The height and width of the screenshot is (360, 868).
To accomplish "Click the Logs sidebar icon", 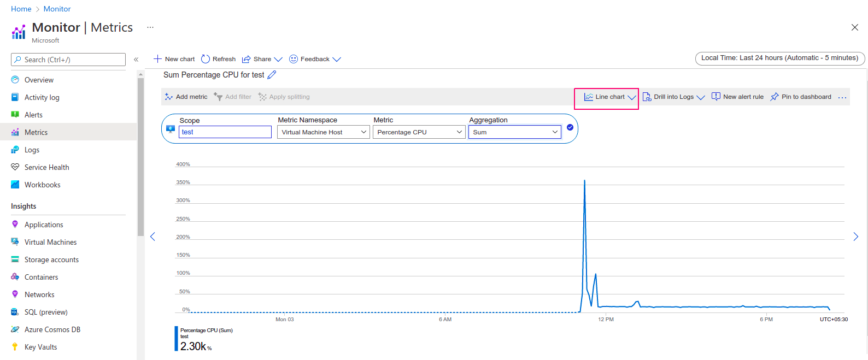I will (x=15, y=150).
